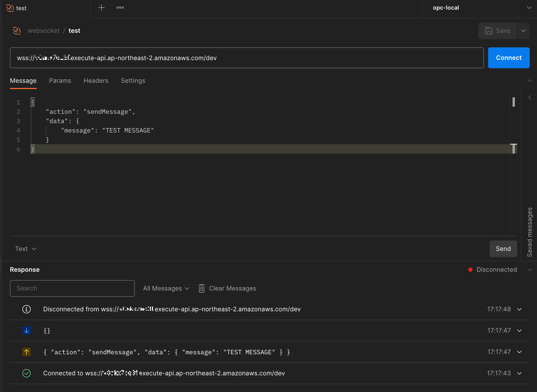Click the blue incoming message arrow icon
Viewport: 537px width, 392px height.
[27, 331]
